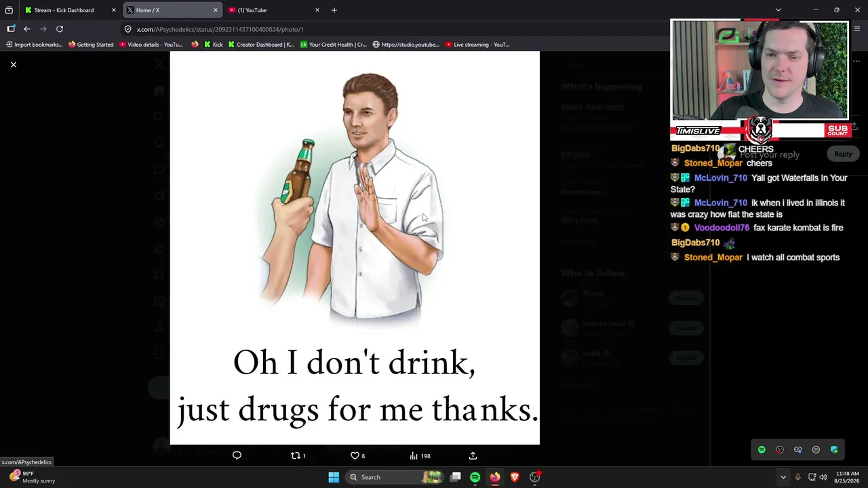Click the Spotify icon in tray overflow popup

tap(762, 449)
